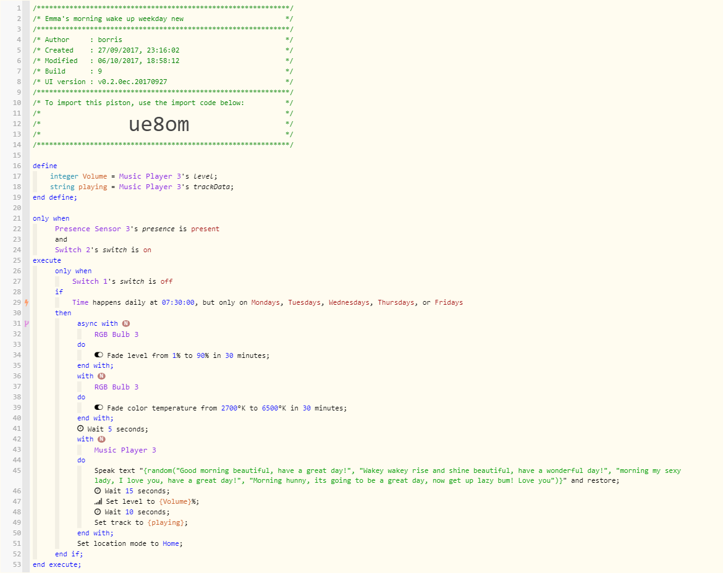Click the top-level 'only when' on line 21
Image resolution: width=728 pixels, height=578 pixels.
point(51,218)
